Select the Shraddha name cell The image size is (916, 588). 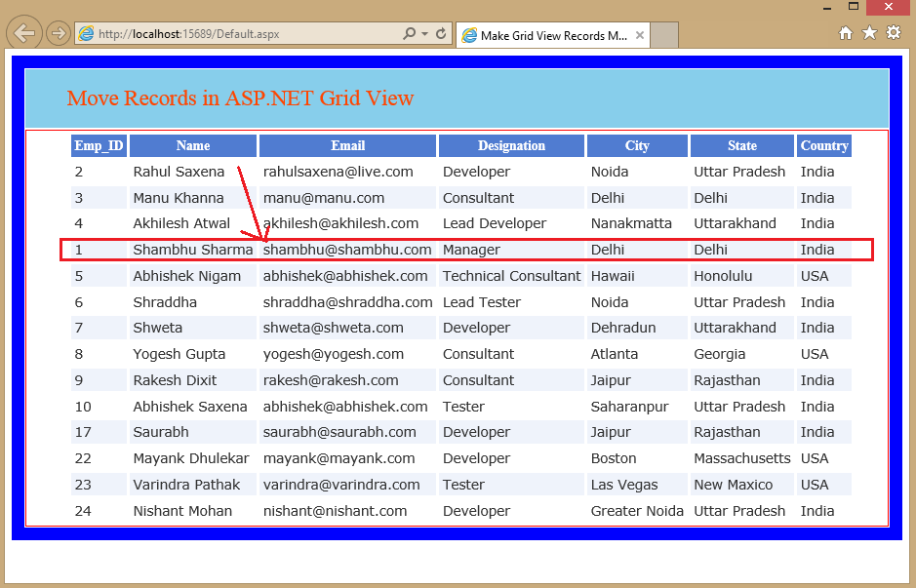click(x=193, y=302)
